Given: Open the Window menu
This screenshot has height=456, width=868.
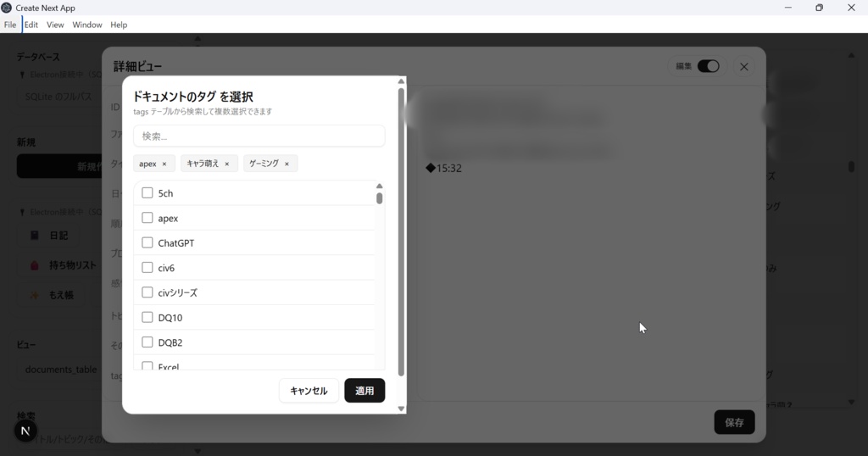Looking at the screenshot, I should tap(87, 25).
